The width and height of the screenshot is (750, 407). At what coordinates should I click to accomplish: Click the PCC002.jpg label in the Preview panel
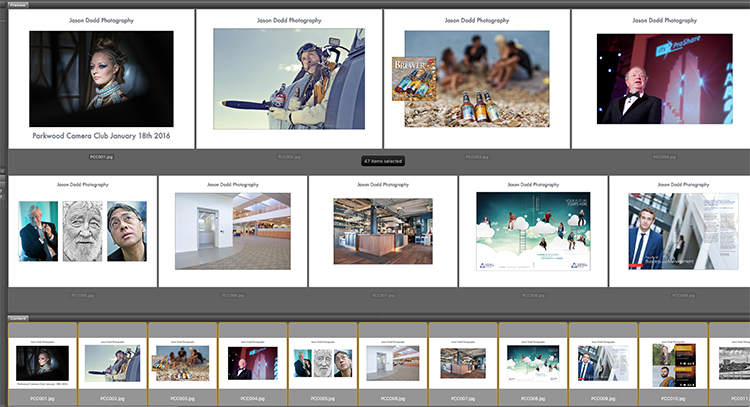pyautogui.click(x=289, y=157)
